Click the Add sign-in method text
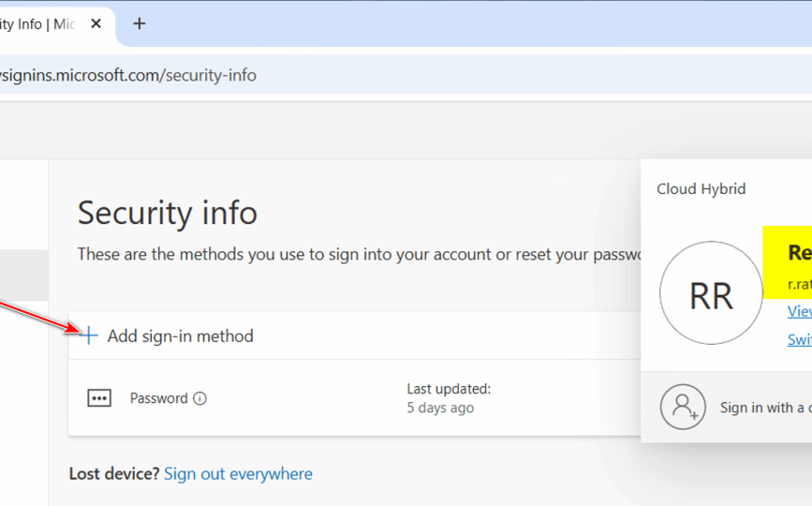The image size is (812, 506). 180,335
